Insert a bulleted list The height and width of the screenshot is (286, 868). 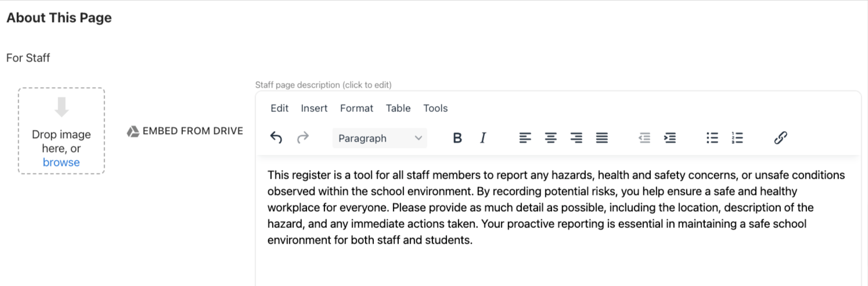tap(712, 138)
